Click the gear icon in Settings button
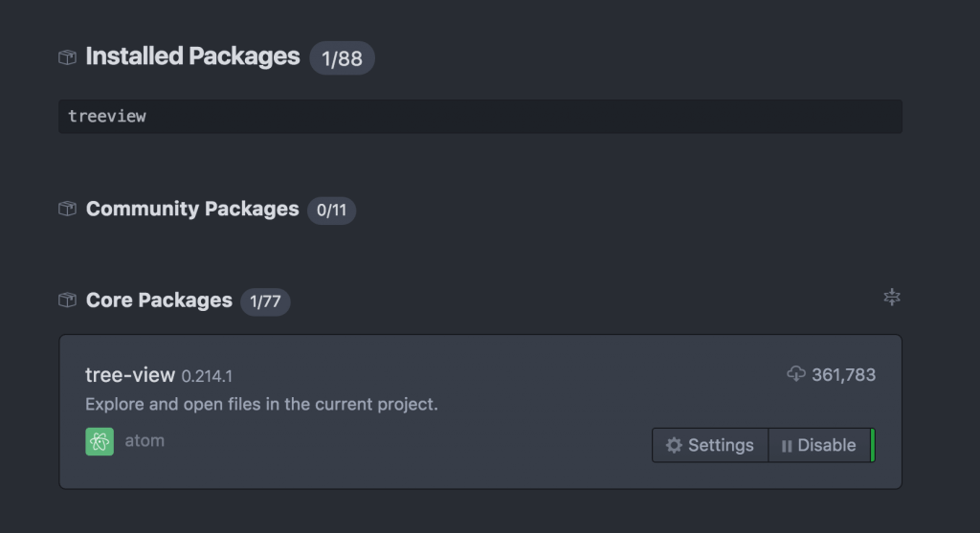 [x=674, y=445]
